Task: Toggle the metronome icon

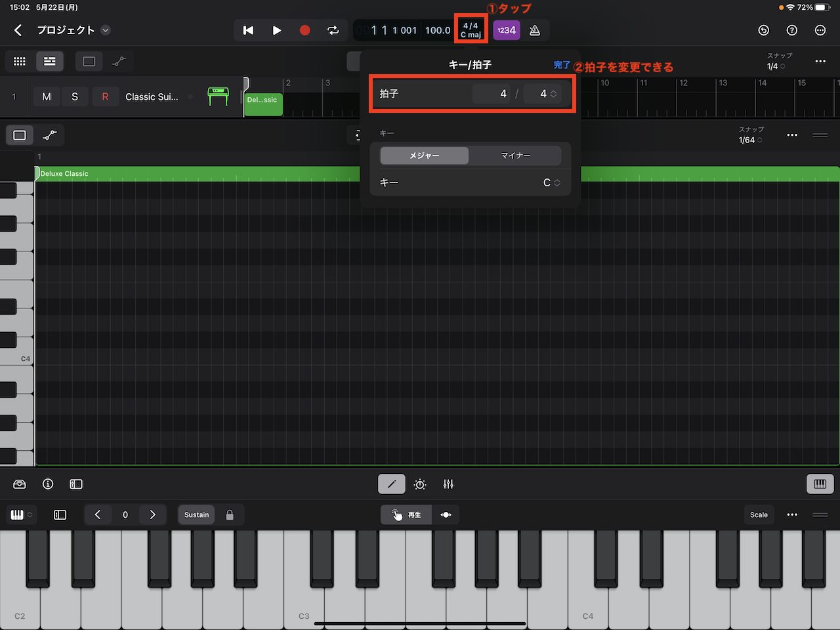Action: click(x=535, y=30)
